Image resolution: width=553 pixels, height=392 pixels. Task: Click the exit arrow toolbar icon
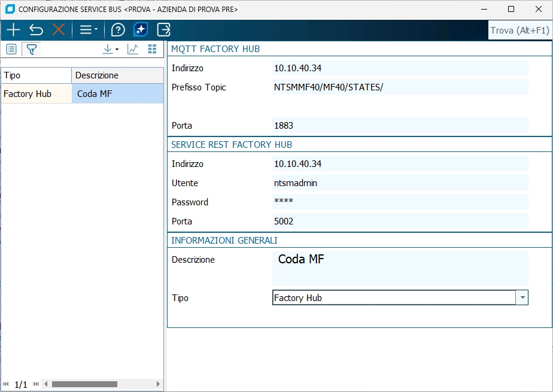click(163, 29)
